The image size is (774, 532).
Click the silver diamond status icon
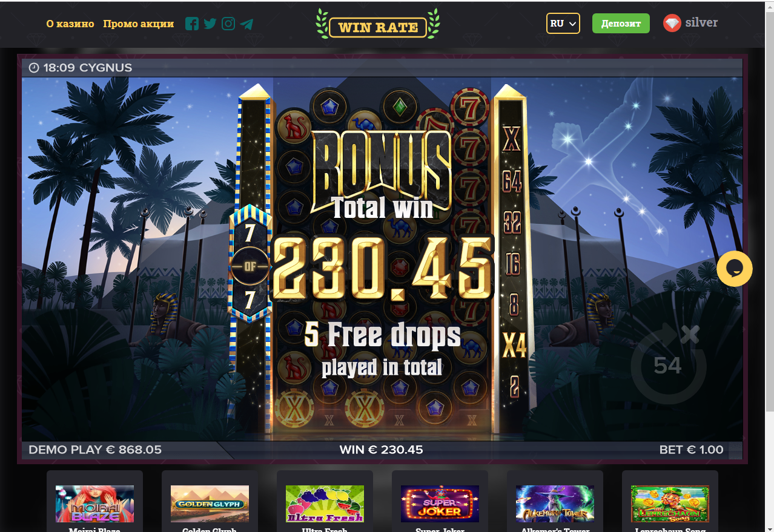672,23
